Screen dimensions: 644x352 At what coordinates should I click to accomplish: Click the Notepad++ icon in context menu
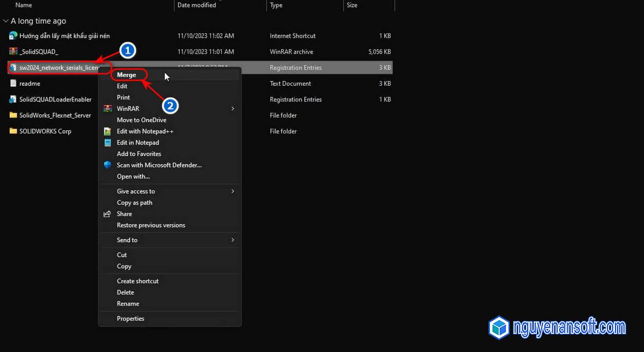[107, 131]
